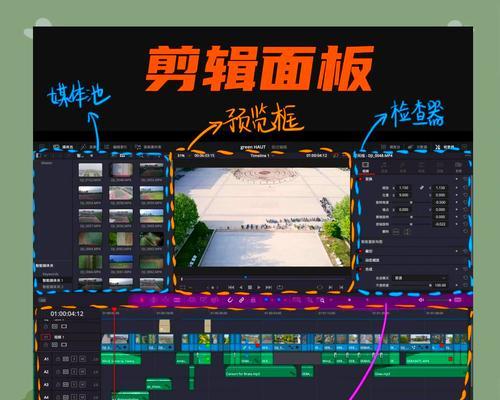
Task: Toggle the Composite section enable dot
Action: tap(361, 269)
